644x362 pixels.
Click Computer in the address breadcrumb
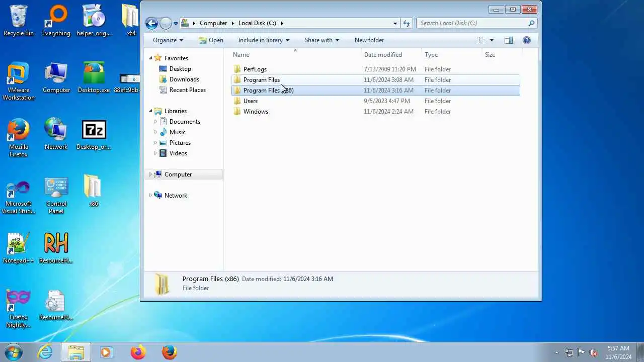coord(213,23)
